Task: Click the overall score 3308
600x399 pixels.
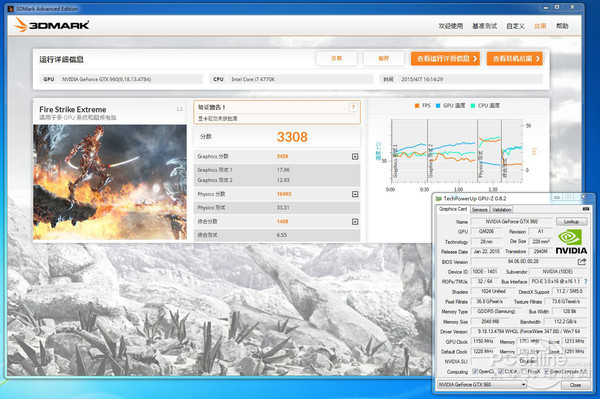Action: click(292, 137)
